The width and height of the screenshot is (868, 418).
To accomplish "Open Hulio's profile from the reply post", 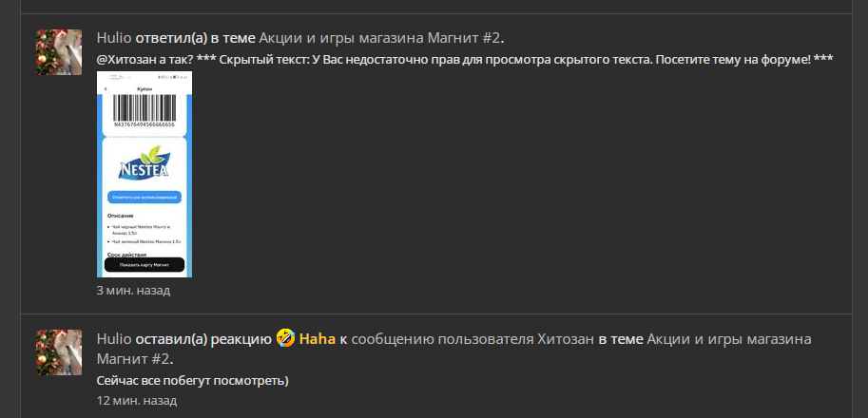I will point(114,38).
